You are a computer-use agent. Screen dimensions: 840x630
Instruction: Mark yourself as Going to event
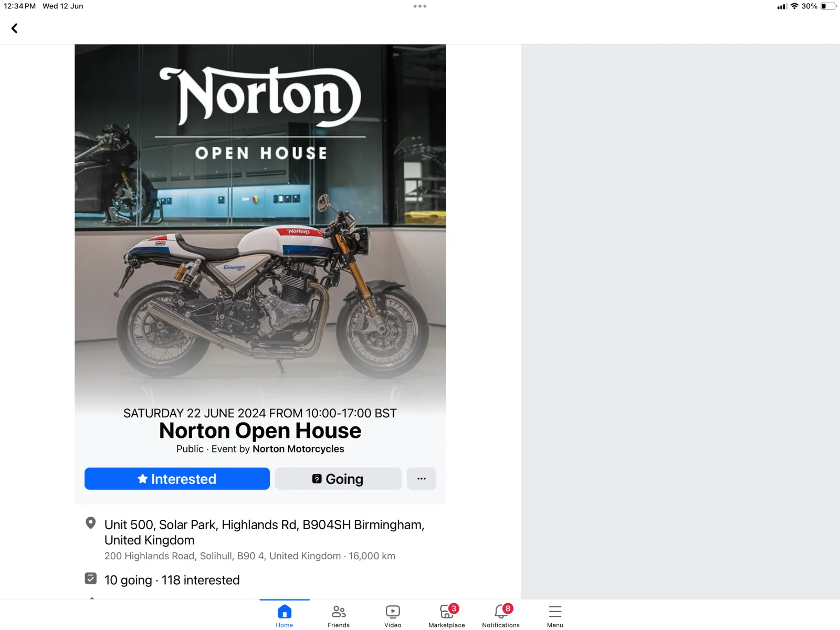(x=338, y=479)
